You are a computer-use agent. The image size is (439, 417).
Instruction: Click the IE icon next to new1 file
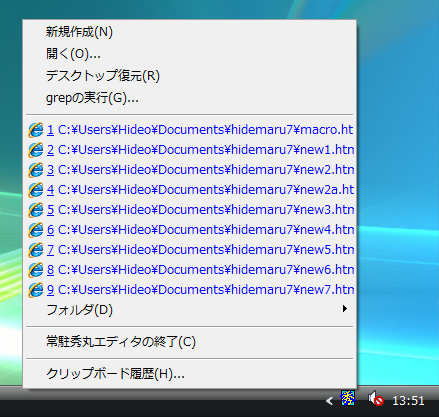[36, 150]
